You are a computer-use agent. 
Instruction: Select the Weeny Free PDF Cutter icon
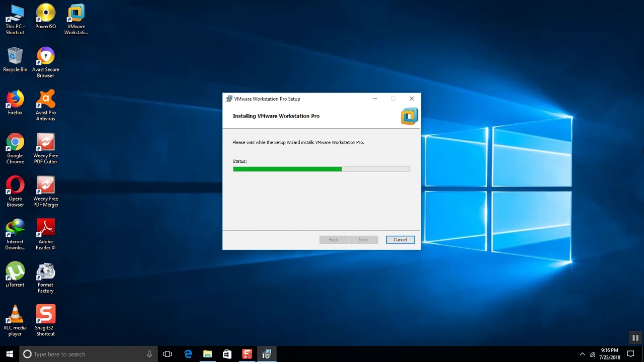[x=45, y=148]
